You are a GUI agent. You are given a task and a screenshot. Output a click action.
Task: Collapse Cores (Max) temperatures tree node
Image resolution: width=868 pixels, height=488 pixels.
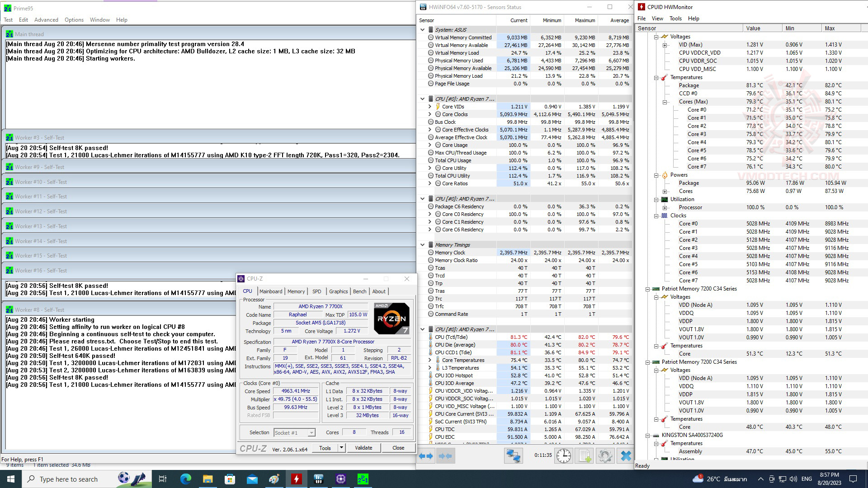665,102
